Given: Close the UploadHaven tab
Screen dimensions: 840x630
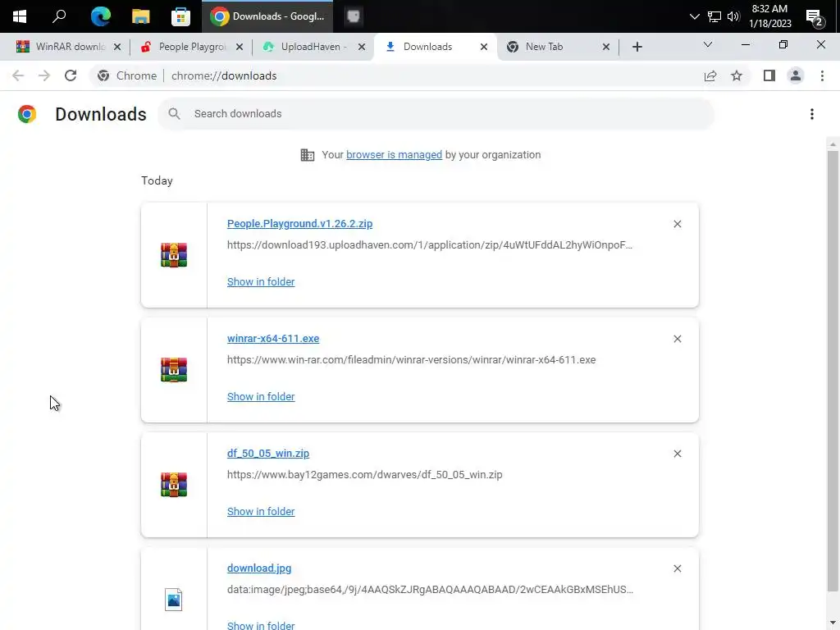Looking at the screenshot, I should (362, 47).
